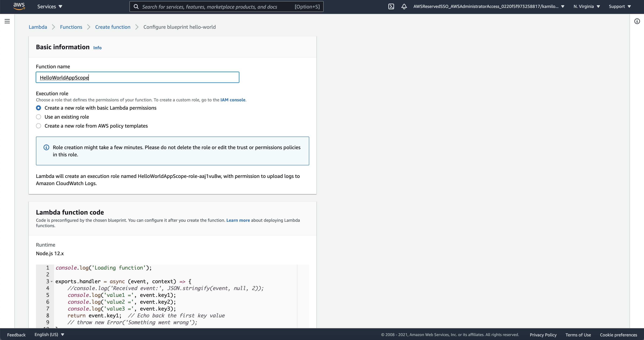The width and height of the screenshot is (644, 340).
Task: Click the info icon in role creation notice
Action: click(x=46, y=147)
